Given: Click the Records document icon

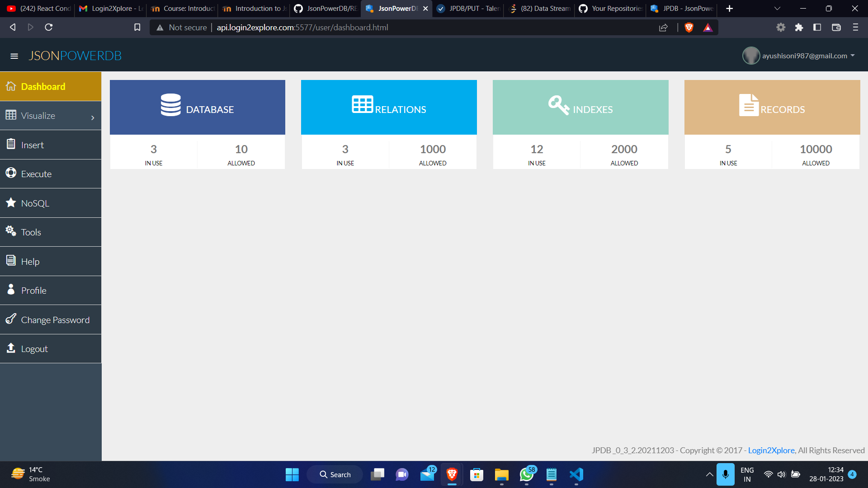Looking at the screenshot, I should click(x=748, y=105).
